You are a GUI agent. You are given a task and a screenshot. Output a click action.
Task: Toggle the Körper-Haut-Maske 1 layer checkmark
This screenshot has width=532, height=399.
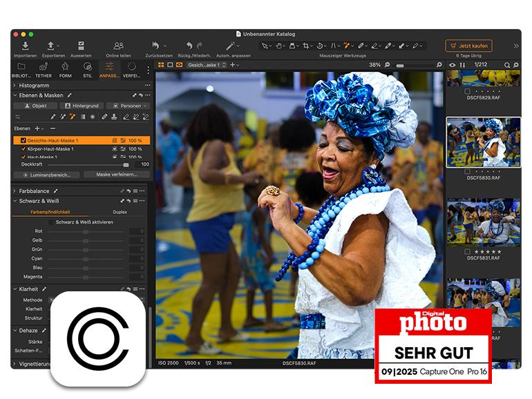(23, 149)
